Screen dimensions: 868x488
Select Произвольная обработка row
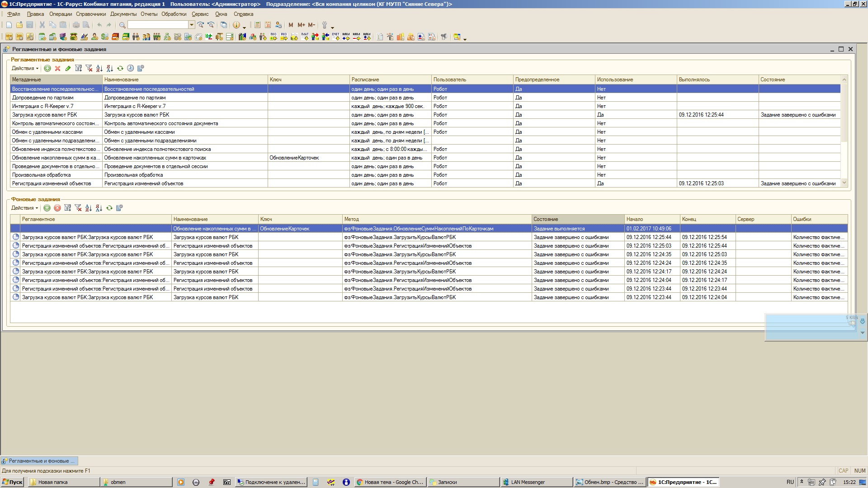(425, 175)
